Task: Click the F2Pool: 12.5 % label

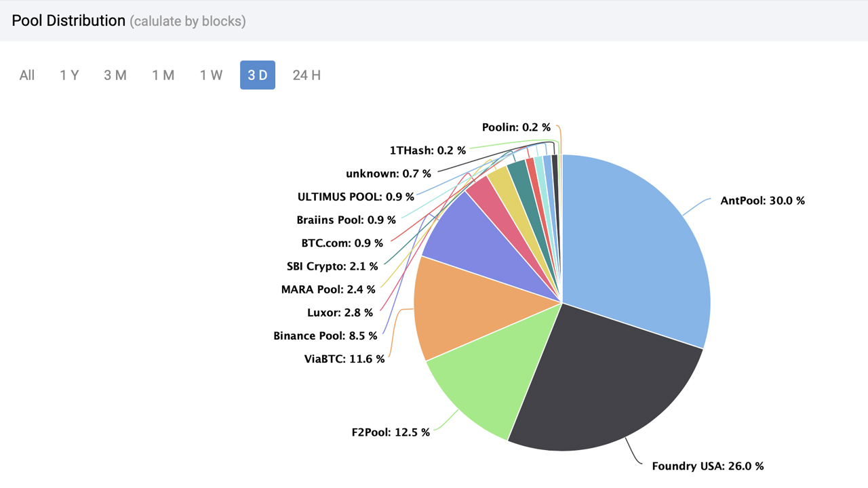Action: point(390,431)
